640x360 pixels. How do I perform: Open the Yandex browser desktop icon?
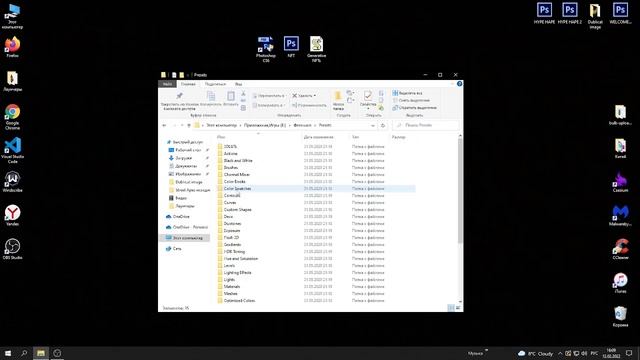[12, 216]
